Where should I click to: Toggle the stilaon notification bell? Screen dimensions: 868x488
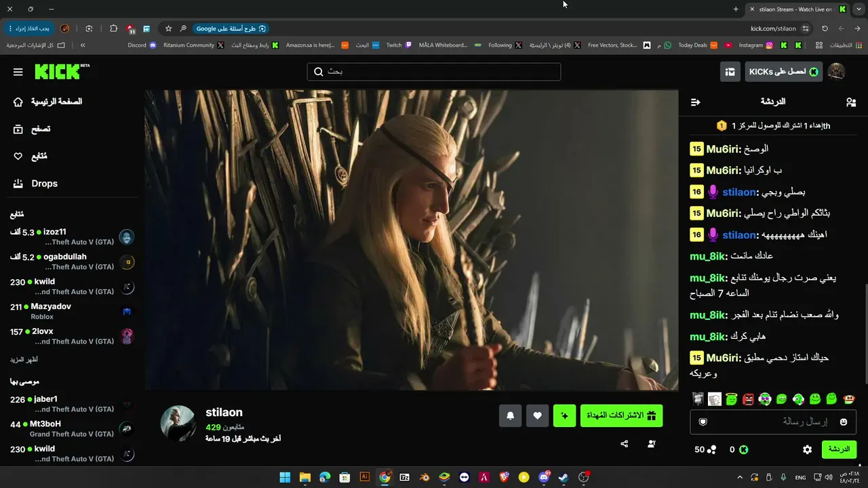(x=511, y=415)
